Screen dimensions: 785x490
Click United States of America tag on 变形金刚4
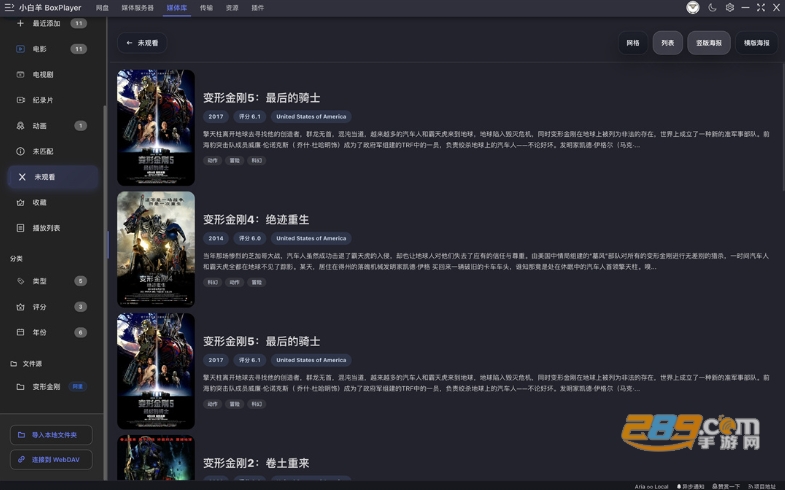(x=311, y=238)
